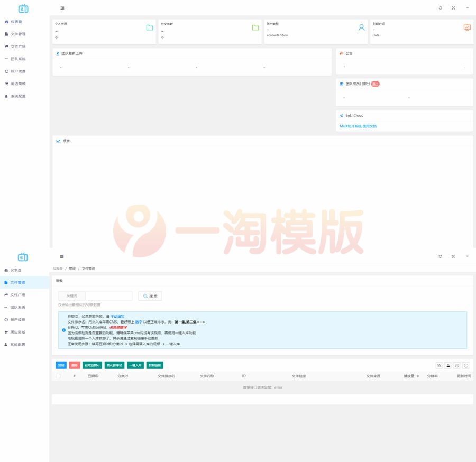Click the green folder icon on the 总文件数 card
The width and height of the screenshot is (476, 462).
255,27
